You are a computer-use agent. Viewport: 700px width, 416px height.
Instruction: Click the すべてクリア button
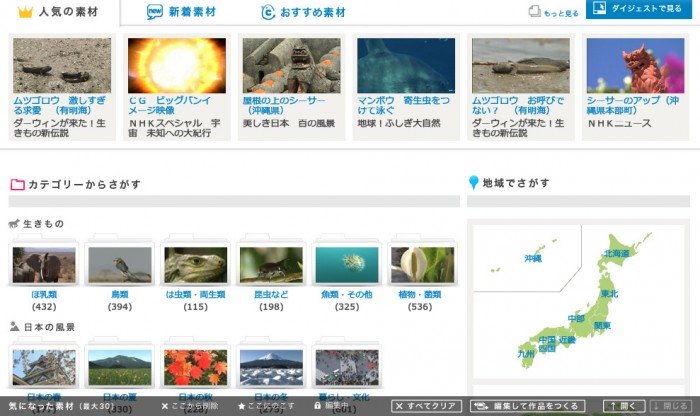click(x=426, y=406)
